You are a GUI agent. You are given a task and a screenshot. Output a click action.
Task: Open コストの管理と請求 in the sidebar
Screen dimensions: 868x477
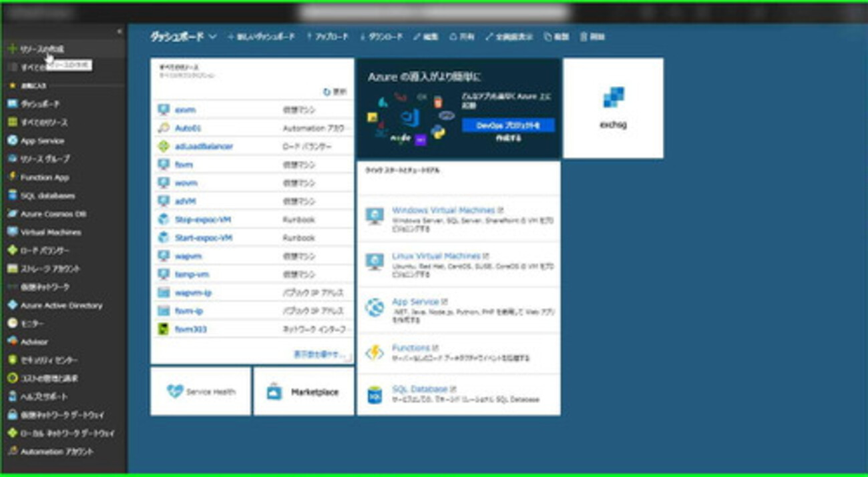pyautogui.click(x=49, y=378)
